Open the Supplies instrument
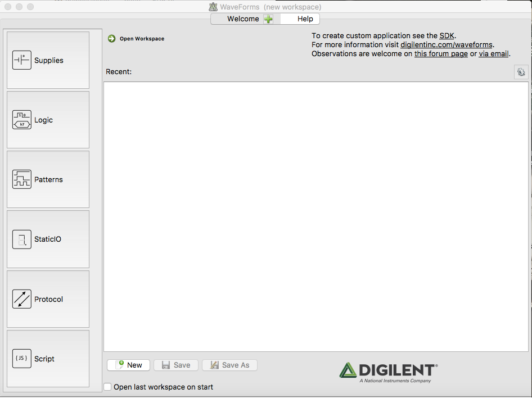Image resolution: width=532 pixels, height=398 pixels. [x=48, y=60]
